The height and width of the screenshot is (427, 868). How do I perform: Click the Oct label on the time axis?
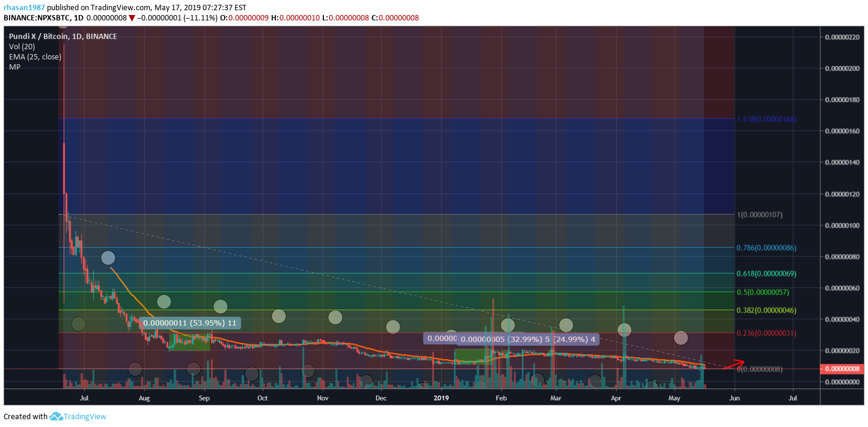[263, 398]
